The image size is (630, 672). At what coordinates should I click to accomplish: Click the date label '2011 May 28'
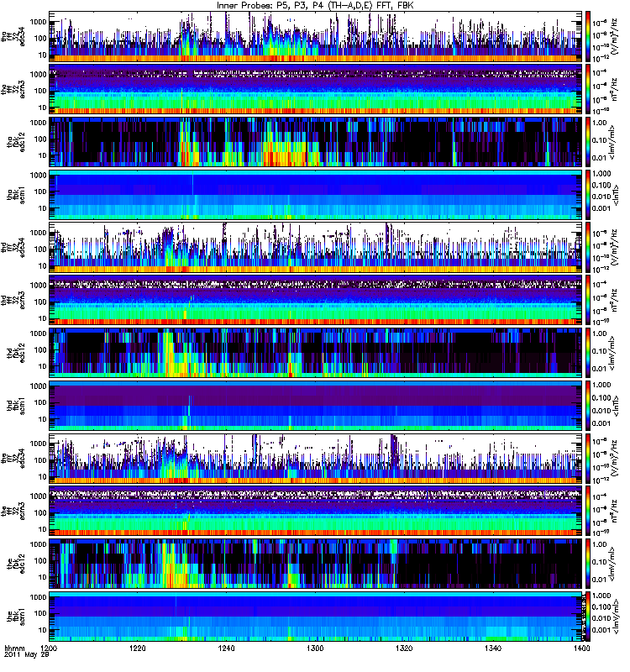coord(27,655)
